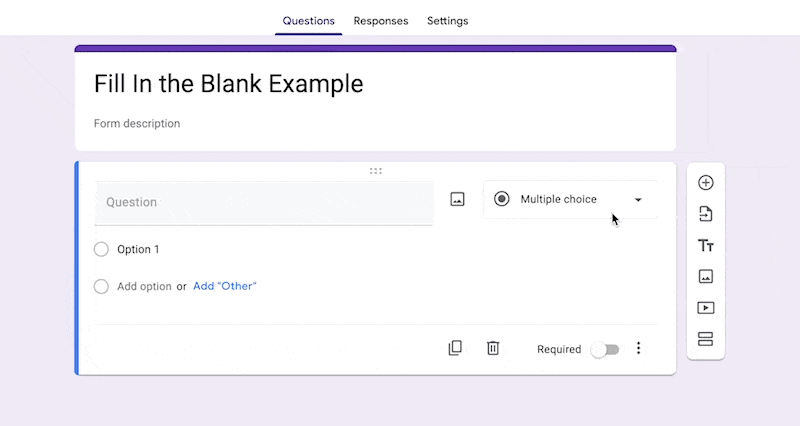This screenshot has height=426, width=800.
Task: Click the Add "Other" link
Action: coord(224,286)
